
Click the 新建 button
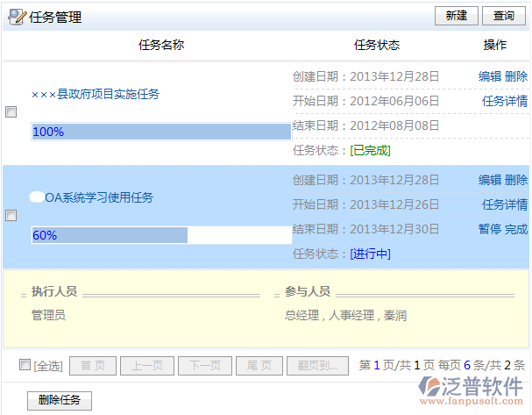tap(457, 16)
